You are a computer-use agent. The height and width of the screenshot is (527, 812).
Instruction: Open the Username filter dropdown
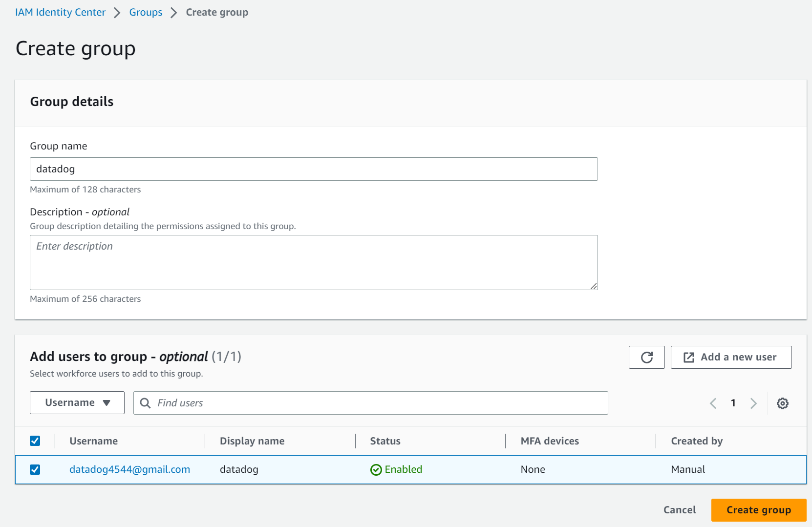pyautogui.click(x=77, y=402)
